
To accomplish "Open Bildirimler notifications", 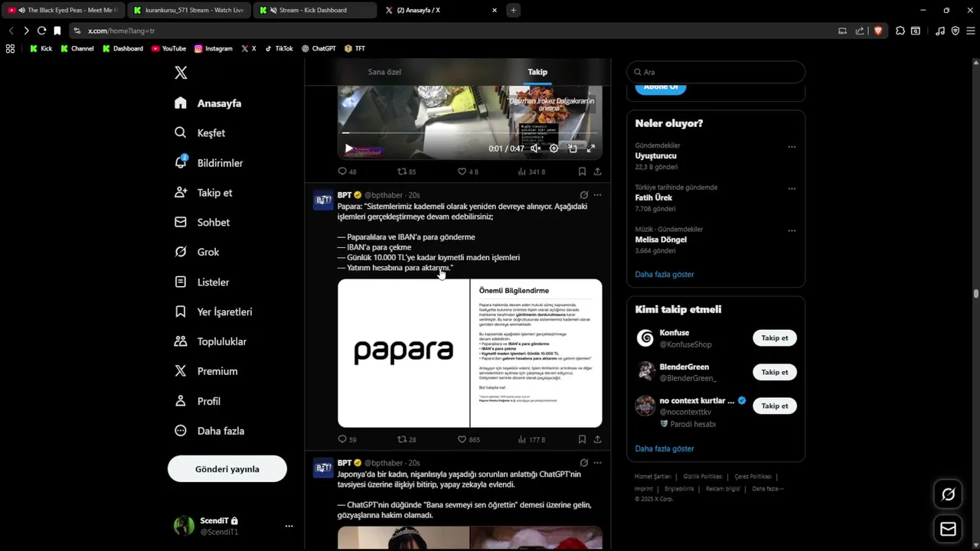I will (208, 163).
